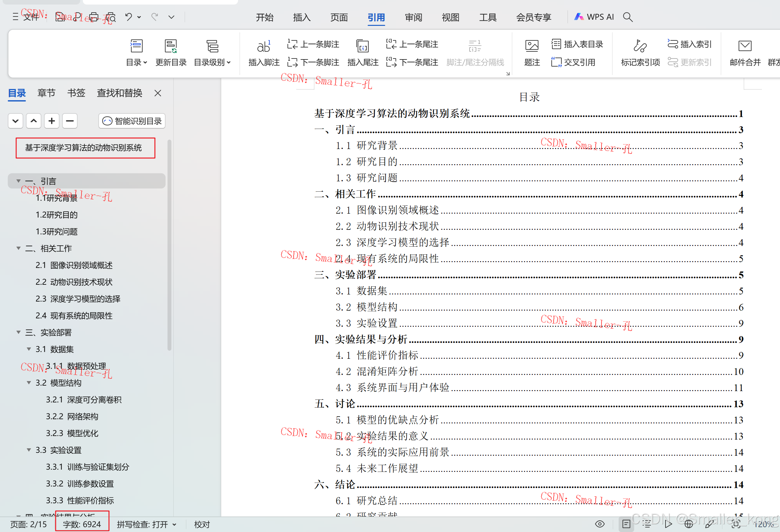
Task: Open the 目录 dropdown in the ribbon
Action: coord(136,62)
